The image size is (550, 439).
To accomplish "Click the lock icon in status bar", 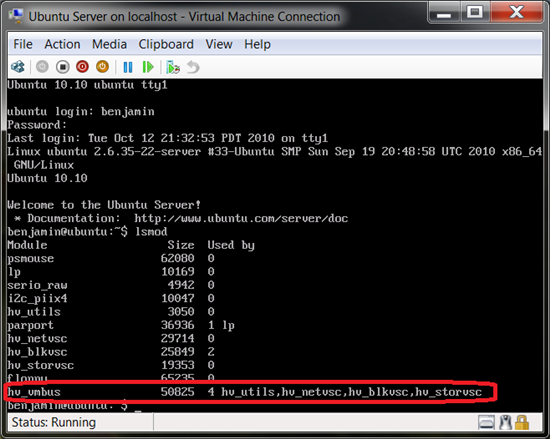I will pos(522,423).
